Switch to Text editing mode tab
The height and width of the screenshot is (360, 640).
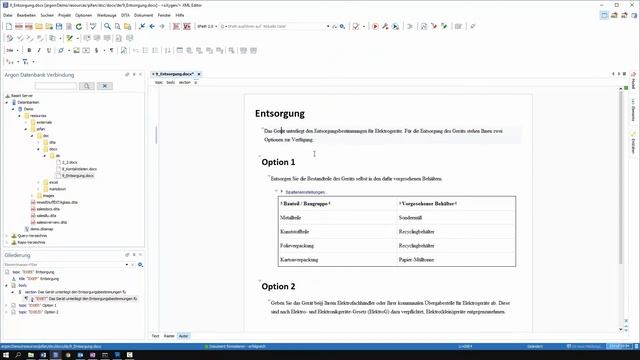click(156, 336)
